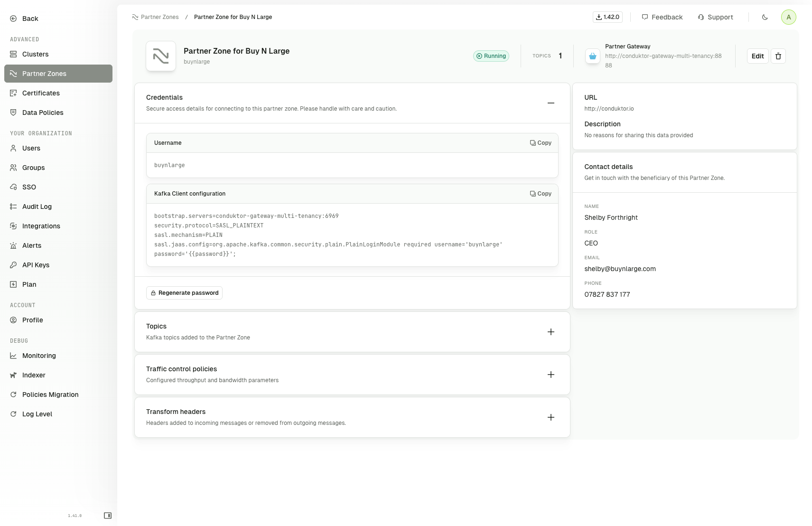Expand the Topics section

pyautogui.click(x=551, y=332)
